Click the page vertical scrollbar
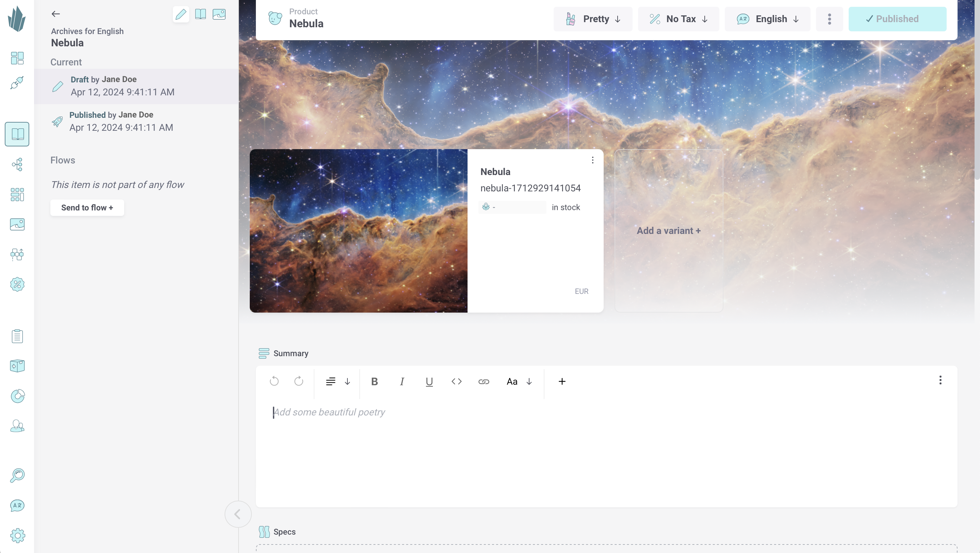 [977, 90]
